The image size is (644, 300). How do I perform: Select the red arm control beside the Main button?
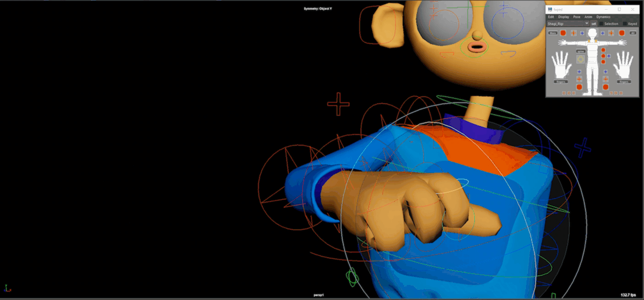click(563, 33)
